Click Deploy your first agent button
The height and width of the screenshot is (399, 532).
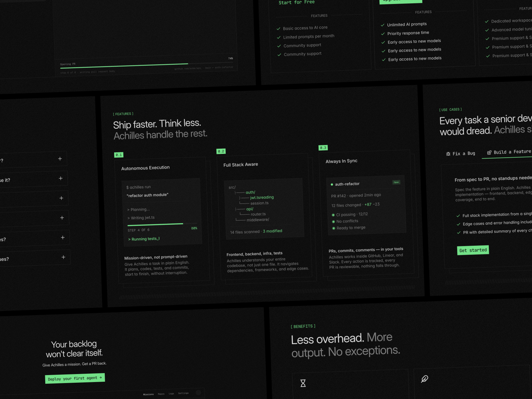(x=75, y=378)
